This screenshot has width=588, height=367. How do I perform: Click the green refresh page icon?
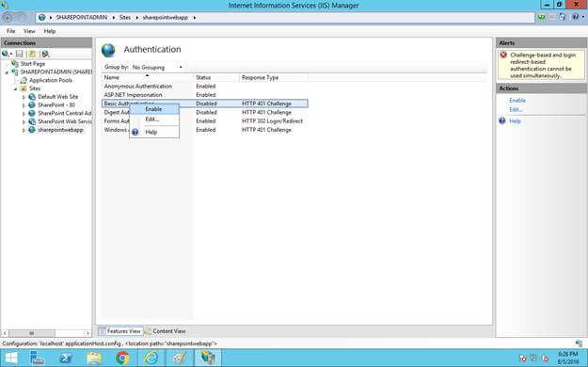pyautogui.click(x=542, y=17)
